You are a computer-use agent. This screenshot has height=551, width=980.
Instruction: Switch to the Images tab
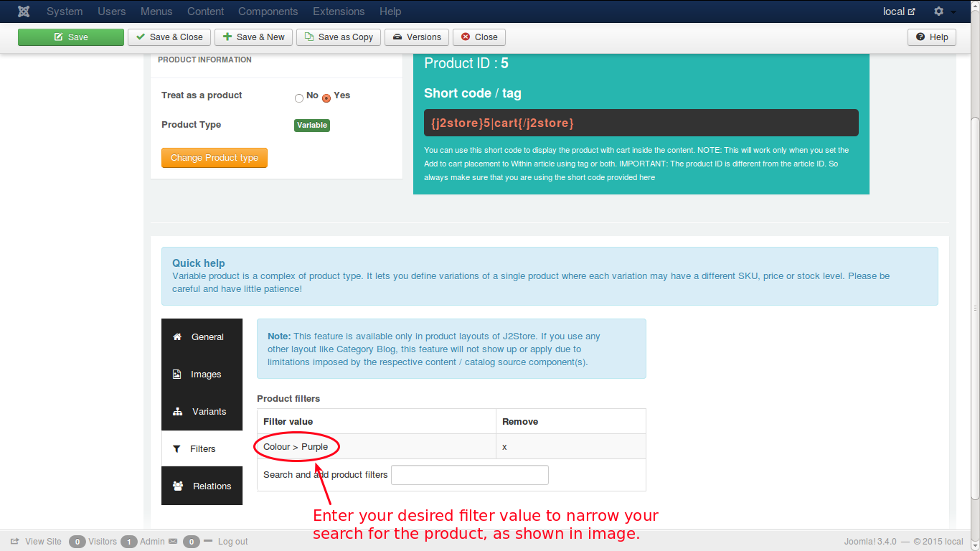pos(202,375)
